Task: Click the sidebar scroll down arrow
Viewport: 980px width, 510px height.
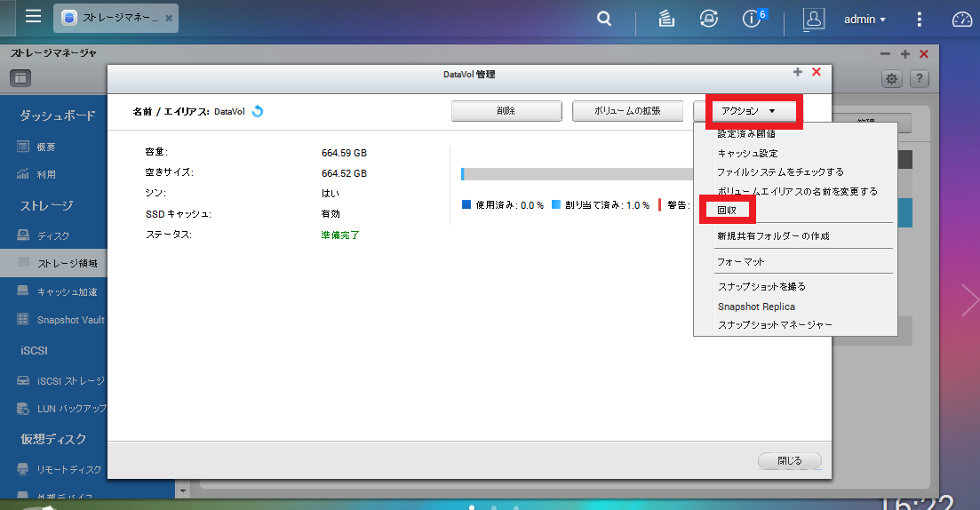Action: (182, 490)
